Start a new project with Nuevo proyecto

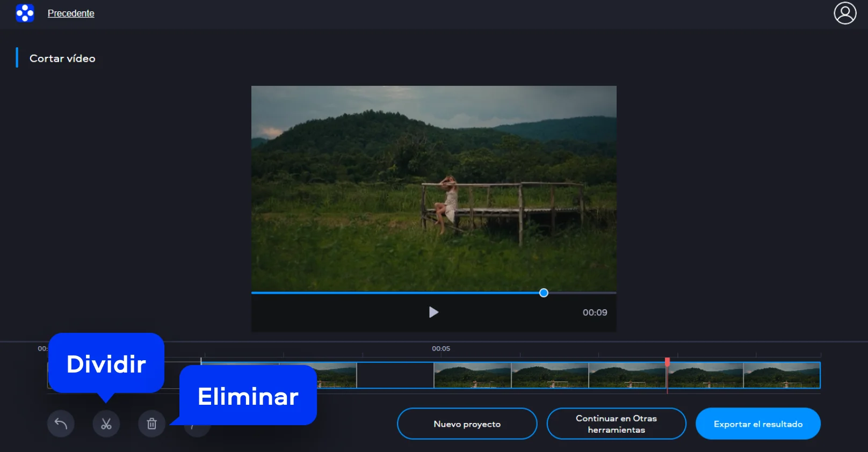[467, 424]
